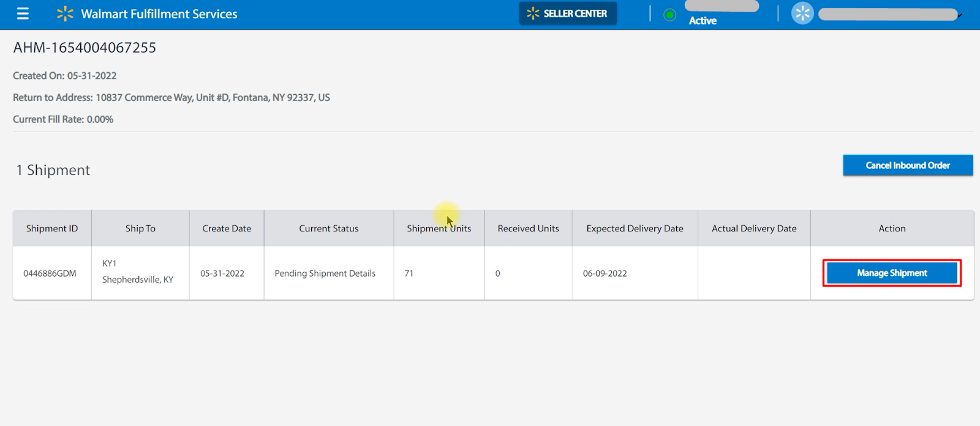Click Manage Shipment button
Image resolution: width=980 pixels, height=426 pixels.
(892, 273)
